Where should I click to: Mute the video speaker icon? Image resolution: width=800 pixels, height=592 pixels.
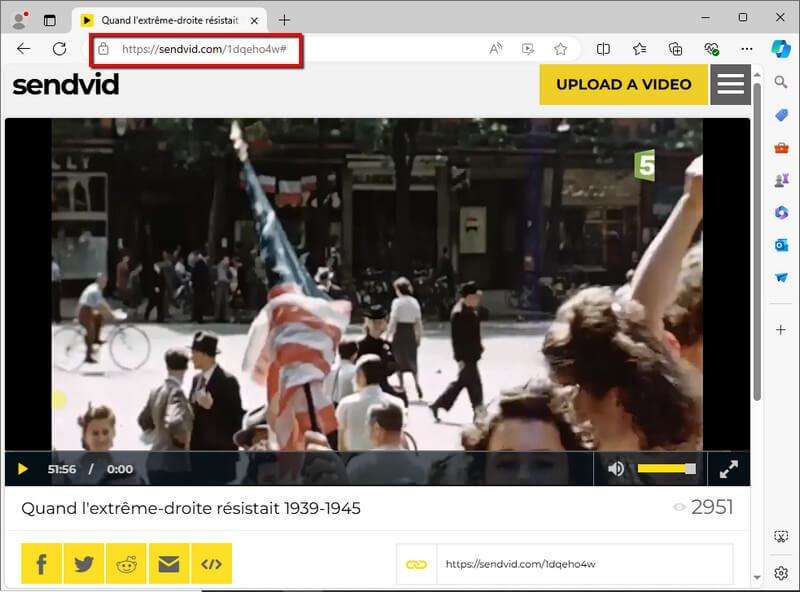tap(616, 468)
